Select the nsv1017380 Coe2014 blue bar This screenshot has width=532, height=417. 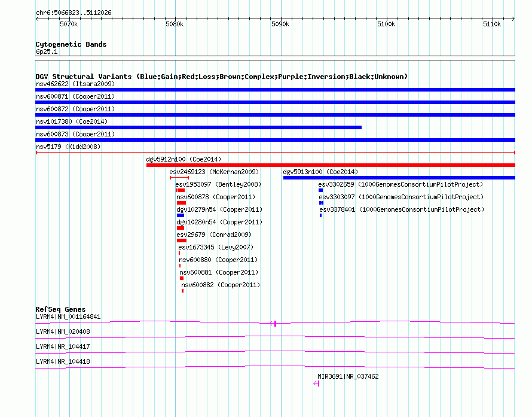point(198,127)
